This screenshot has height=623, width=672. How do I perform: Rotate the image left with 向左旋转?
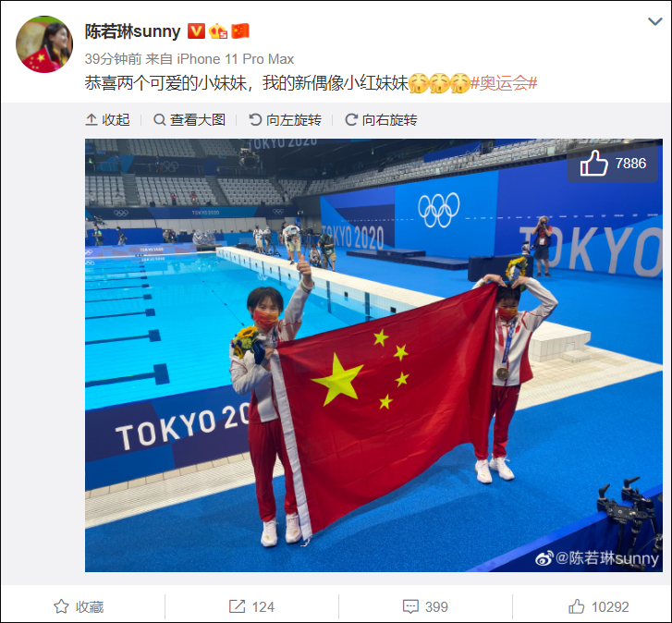click(x=286, y=120)
